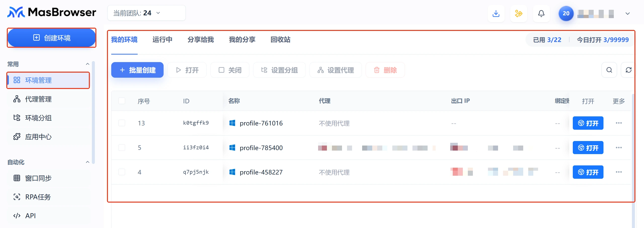Viewport: 644px width, 228px height.
Task: Open 应用中心 in sidebar
Action: pos(48,137)
